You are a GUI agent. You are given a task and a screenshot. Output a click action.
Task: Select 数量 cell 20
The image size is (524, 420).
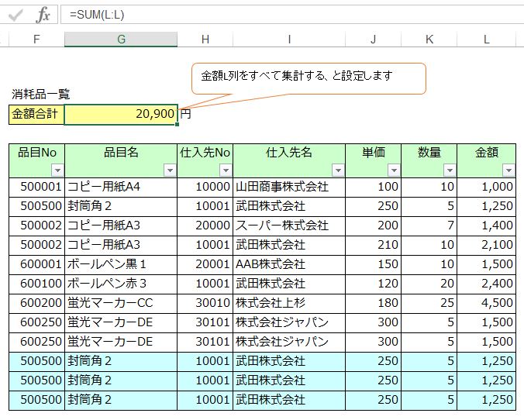coord(429,284)
